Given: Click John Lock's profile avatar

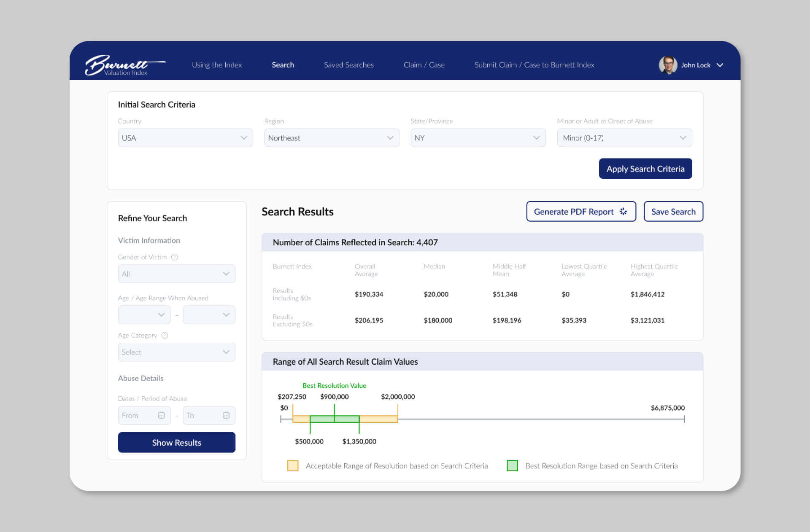Looking at the screenshot, I should tap(667, 65).
